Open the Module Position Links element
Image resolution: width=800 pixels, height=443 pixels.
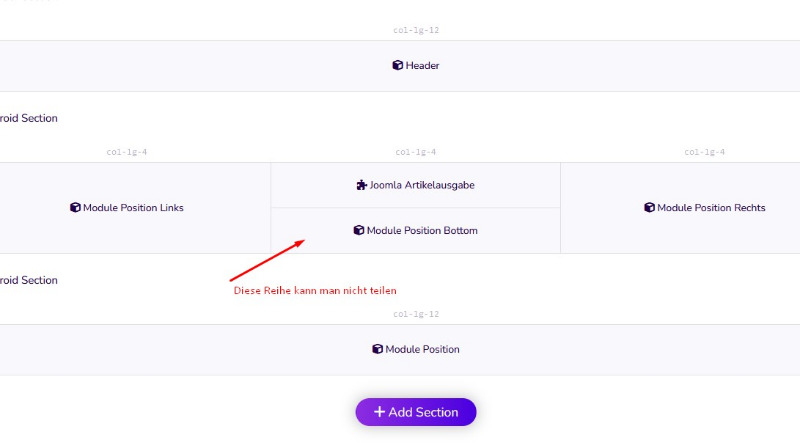127,208
